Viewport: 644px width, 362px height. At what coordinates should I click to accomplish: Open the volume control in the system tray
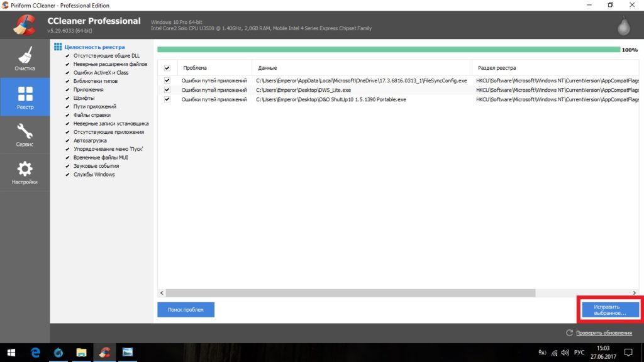[565, 353]
